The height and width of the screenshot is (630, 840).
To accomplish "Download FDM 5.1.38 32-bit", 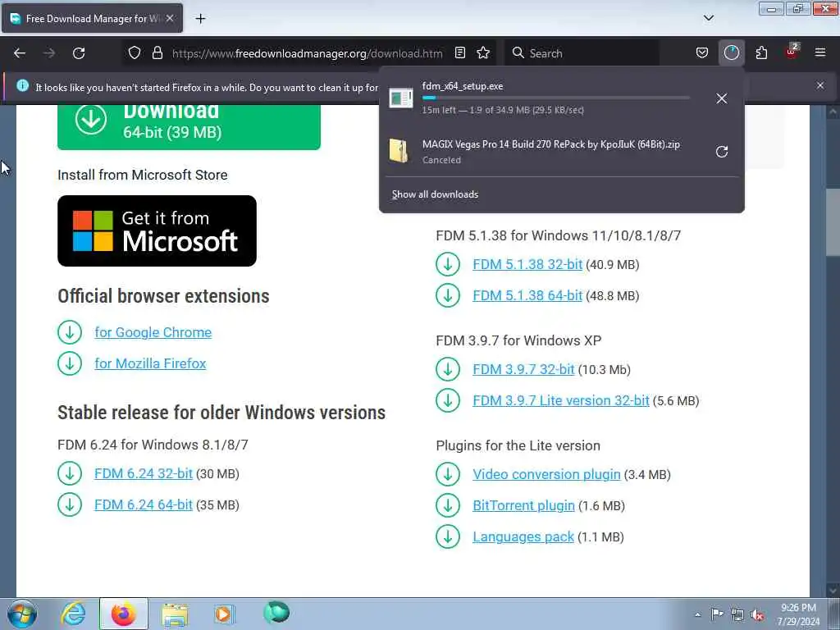I will pos(527,265).
